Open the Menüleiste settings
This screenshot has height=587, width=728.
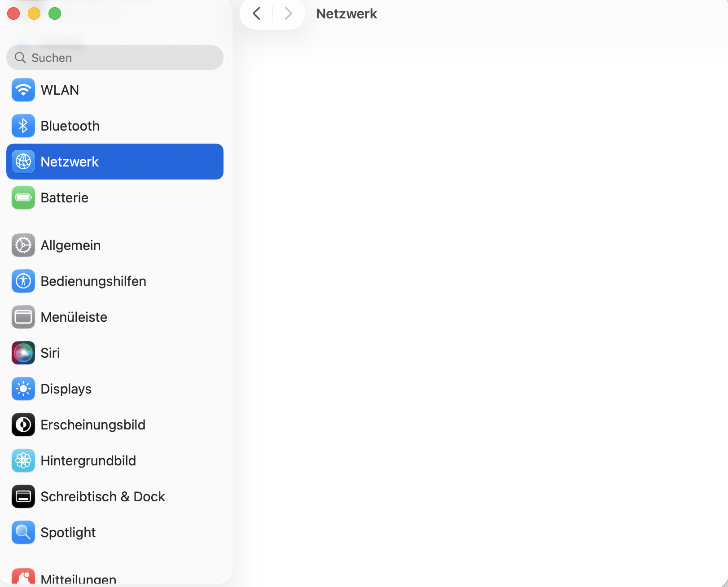click(x=74, y=317)
